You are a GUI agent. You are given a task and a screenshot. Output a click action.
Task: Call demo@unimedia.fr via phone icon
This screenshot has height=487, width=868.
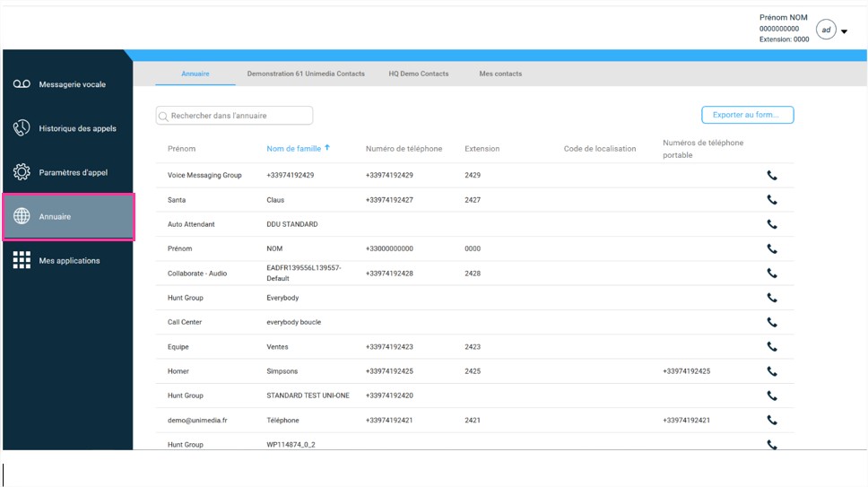coord(772,420)
